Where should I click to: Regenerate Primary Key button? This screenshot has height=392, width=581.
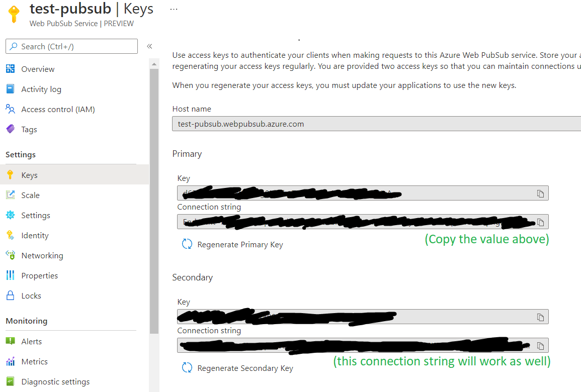pos(240,245)
